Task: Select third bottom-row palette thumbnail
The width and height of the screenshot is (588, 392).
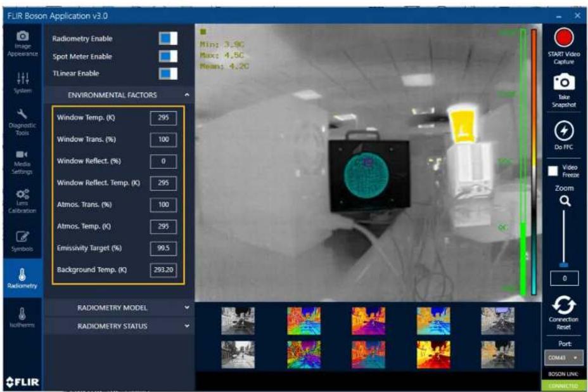Action: [368, 355]
